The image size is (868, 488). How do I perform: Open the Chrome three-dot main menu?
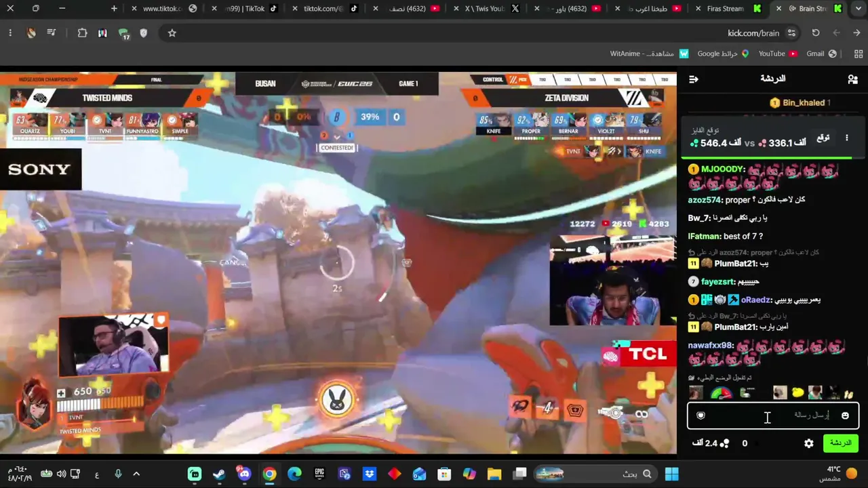point(10,33)
